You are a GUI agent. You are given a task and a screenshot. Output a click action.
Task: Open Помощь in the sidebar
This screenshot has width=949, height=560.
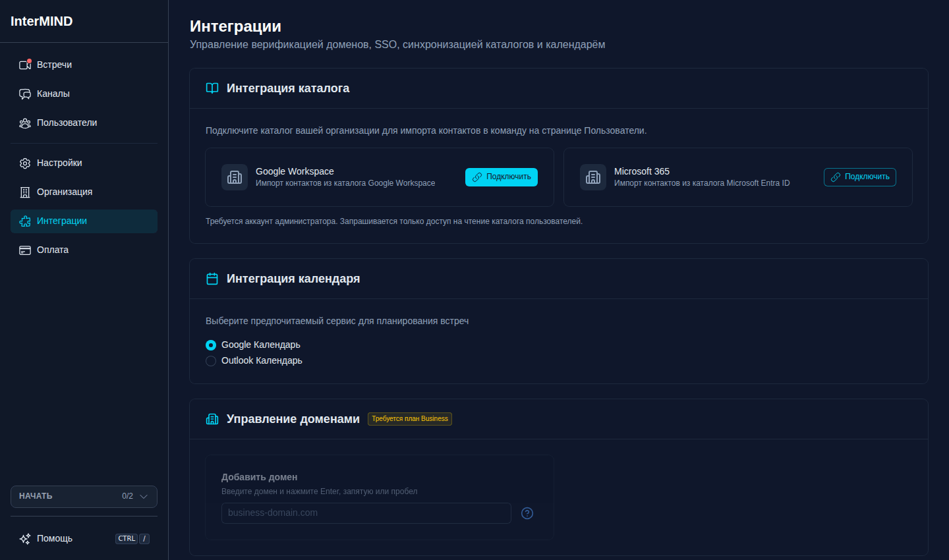pyautogui.click(x=84, y=539)
